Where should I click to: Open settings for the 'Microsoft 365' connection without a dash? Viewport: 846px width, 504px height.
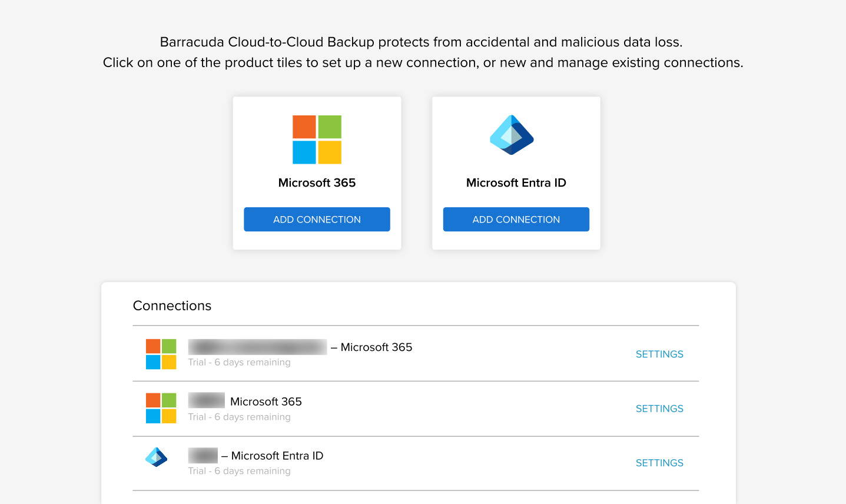[659, 409]
